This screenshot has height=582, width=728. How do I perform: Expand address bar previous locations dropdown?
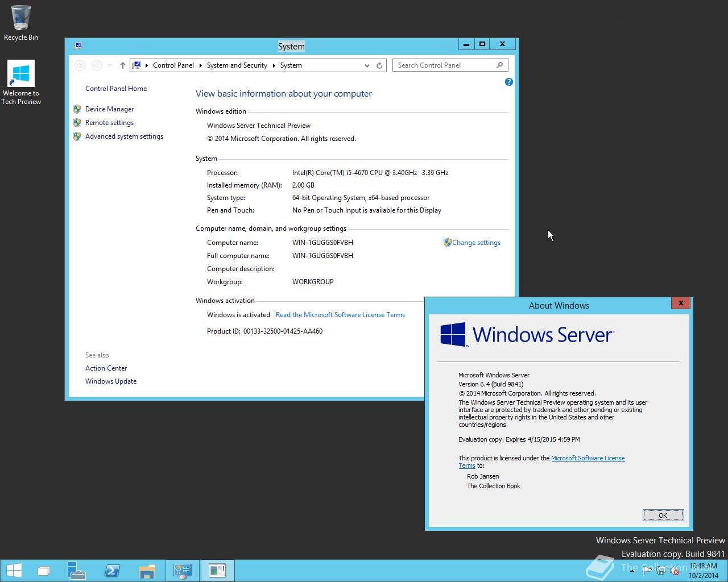pos(367,65)
